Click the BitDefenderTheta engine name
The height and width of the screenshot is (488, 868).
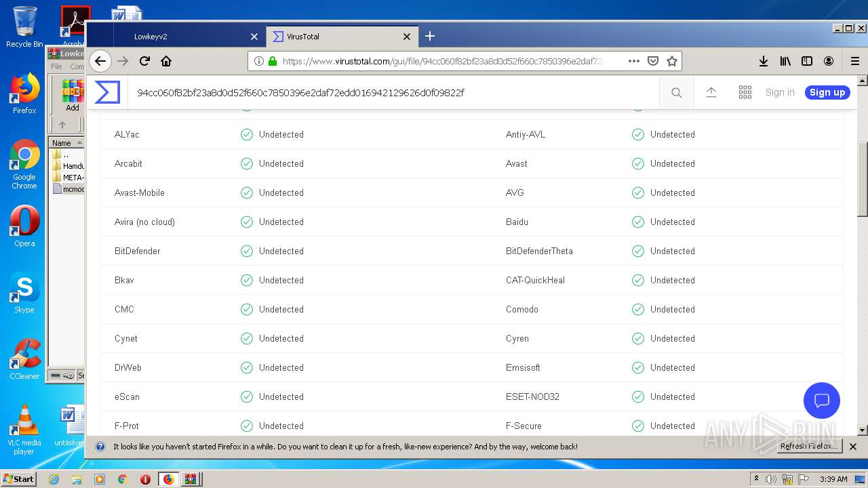pos(539,251)
